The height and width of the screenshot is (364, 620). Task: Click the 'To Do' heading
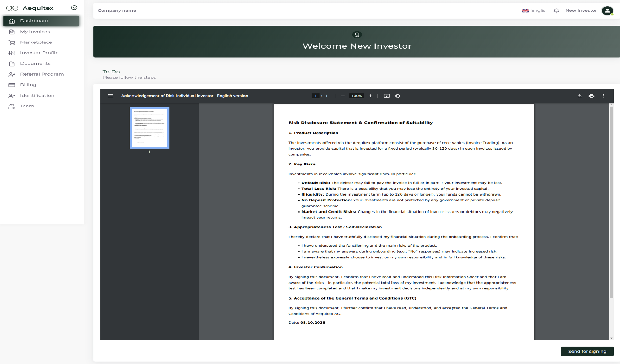click(x=111, y=72)
